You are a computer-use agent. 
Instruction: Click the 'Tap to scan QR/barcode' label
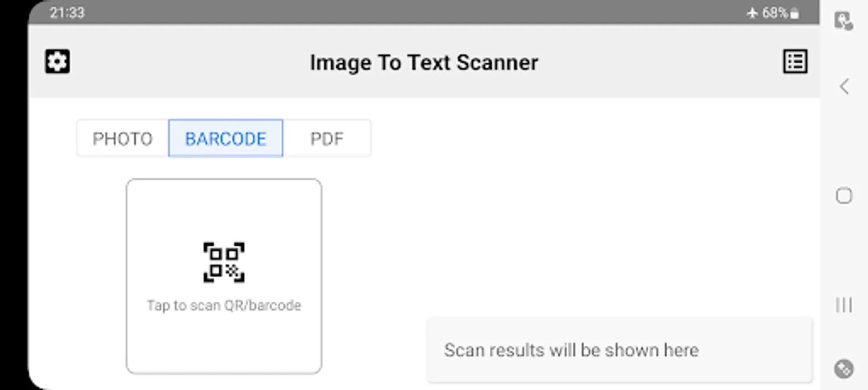[224, 305]
